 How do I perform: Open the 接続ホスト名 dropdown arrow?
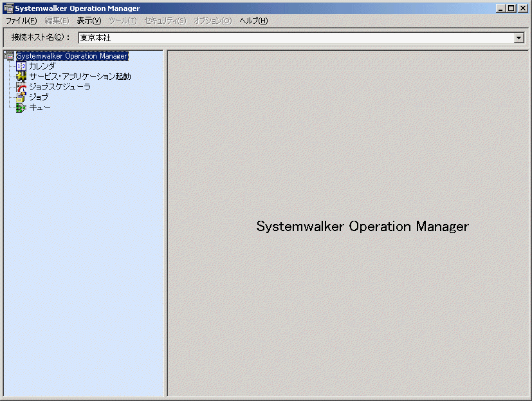click(x=518, y=38)
